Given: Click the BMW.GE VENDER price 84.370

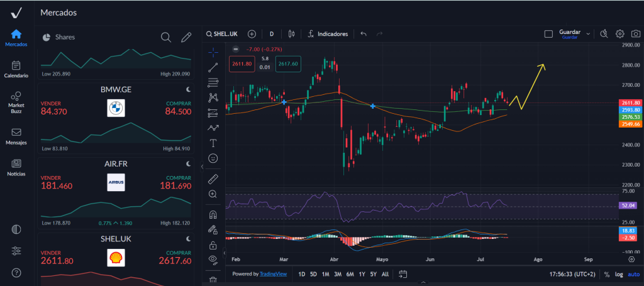Looking at the screenshot, I should point(54,112).
